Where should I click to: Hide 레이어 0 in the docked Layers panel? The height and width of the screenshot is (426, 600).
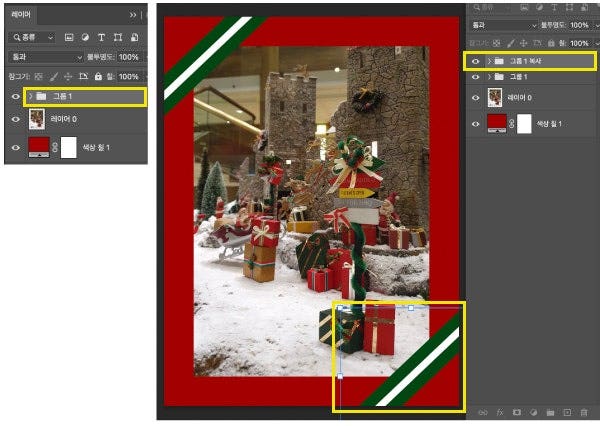pos(475,98)
